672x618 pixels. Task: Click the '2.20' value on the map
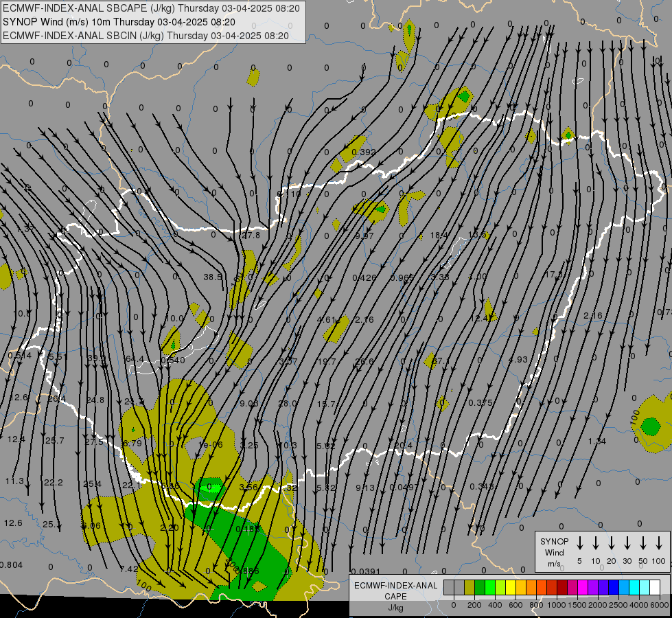point(170,527)
